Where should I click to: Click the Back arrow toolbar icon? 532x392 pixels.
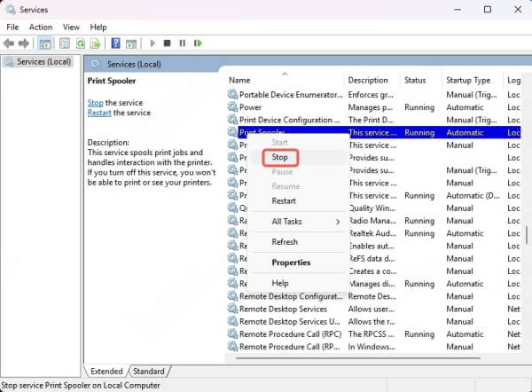9,43
